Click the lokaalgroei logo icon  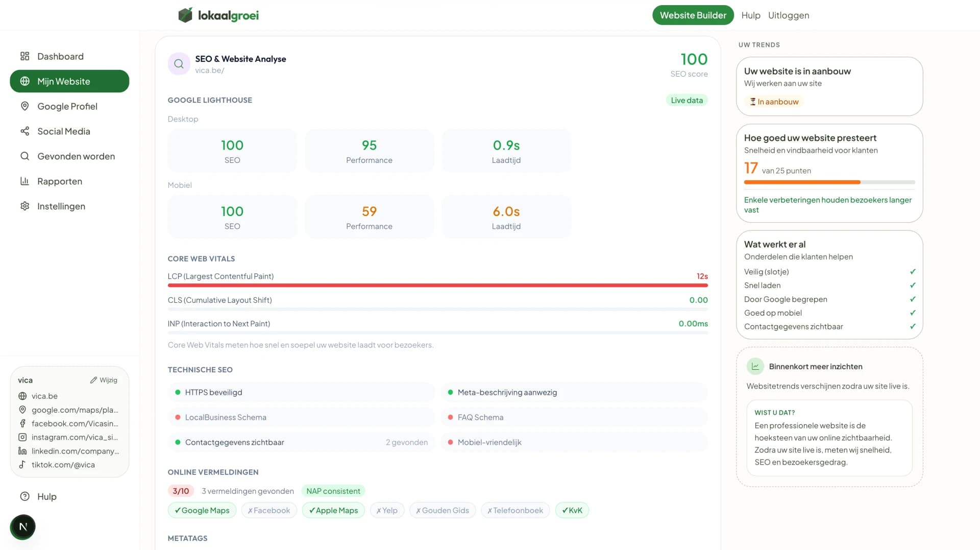185,15
